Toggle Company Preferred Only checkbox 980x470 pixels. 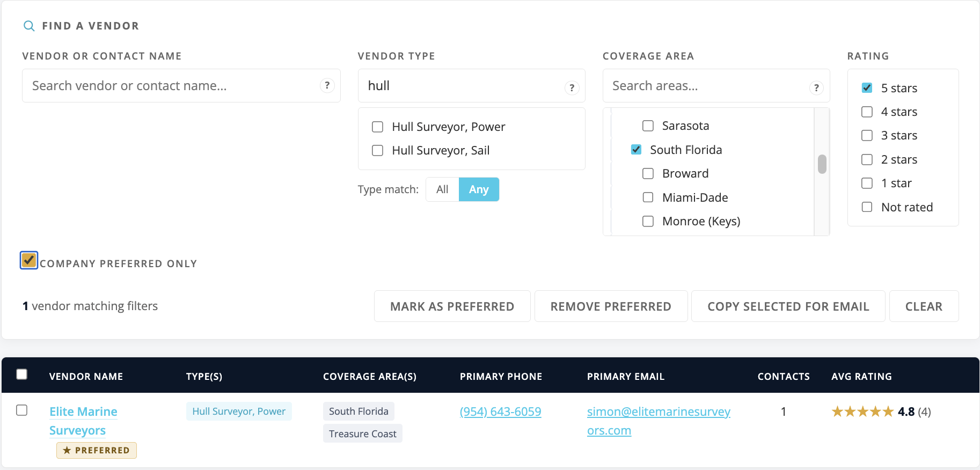click(x=29, y=260)
